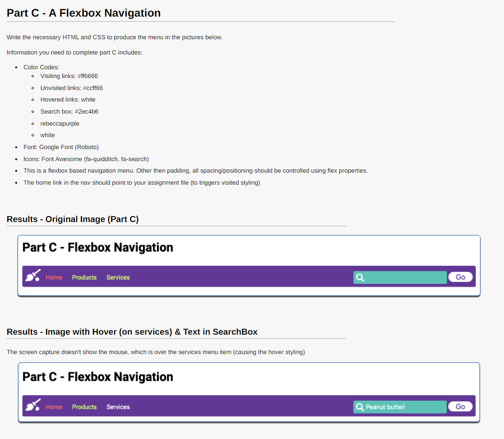Click the broomstick icon in the hover-example navbar

(x=33, y=405)
